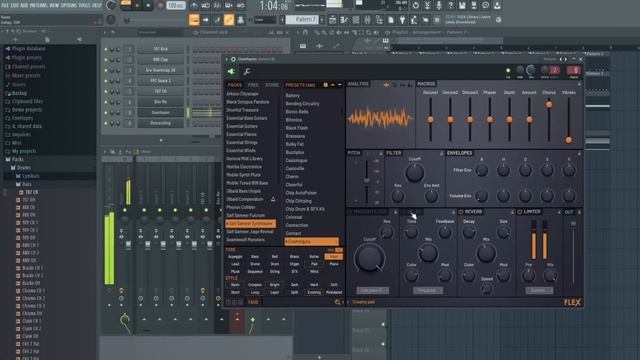Switch to STORE tab in FLEX
This screenshot has height=360, width=640.
click(x=272, y=85)
